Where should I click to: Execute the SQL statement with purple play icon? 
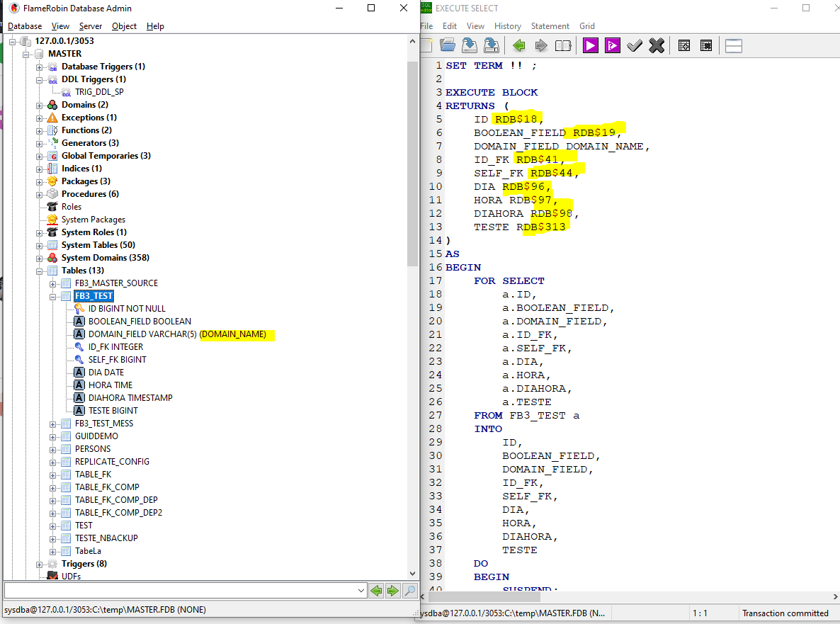[591, 45]
